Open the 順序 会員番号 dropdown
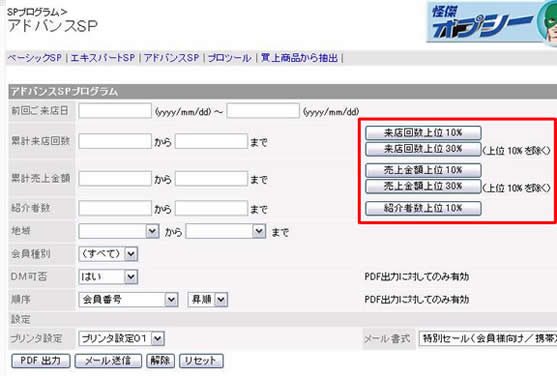The height and width of the screenshot is (376, 557). point(128,300)
